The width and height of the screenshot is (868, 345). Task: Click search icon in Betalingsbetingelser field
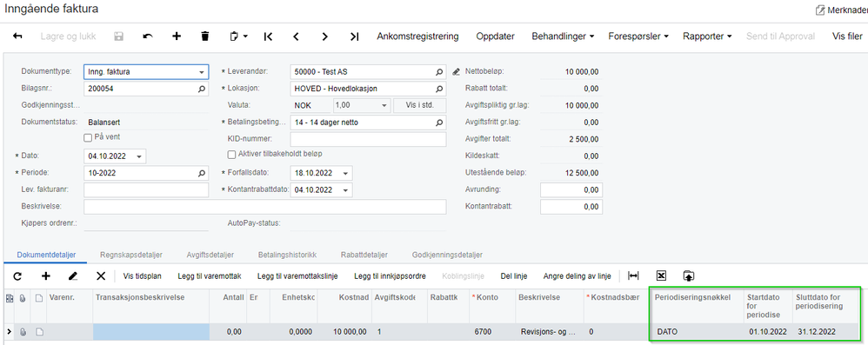tap(439, 123)
